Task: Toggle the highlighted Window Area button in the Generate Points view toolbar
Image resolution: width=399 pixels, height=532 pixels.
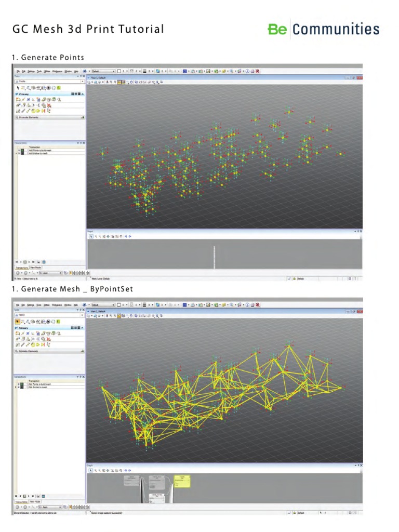Action: point(119,82)
